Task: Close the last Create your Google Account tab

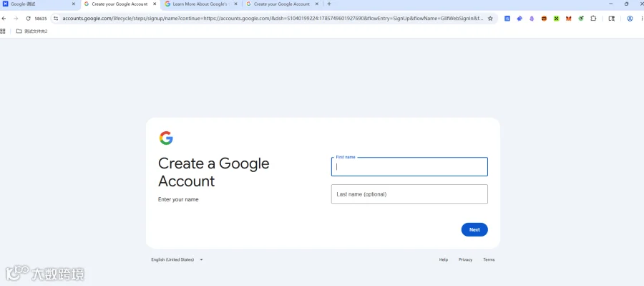Action: 317,4
